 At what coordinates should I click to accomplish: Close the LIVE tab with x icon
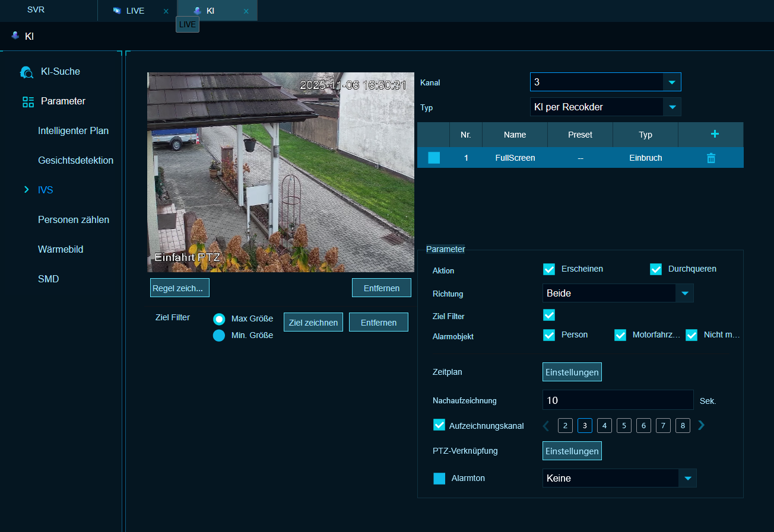tap(166, 11)
